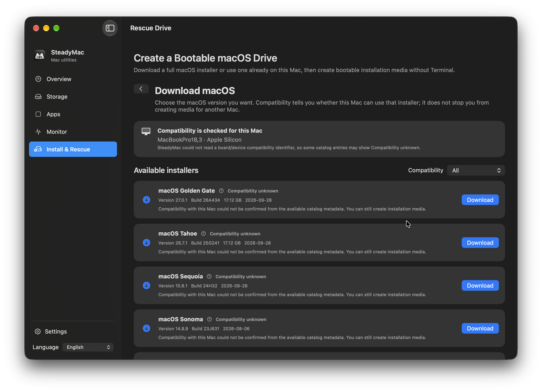Download macOS Golden Gate installer
542x392 pixels.
pyautogui.click(x=480, y=200)
